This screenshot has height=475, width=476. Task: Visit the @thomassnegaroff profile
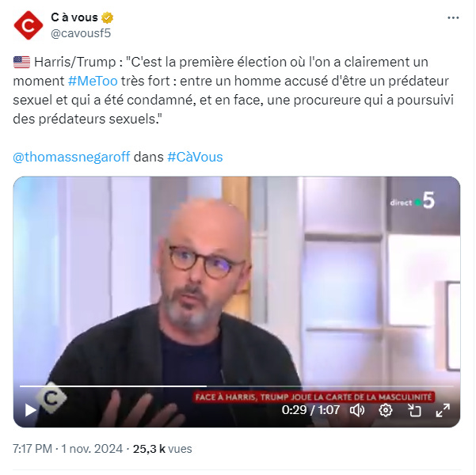71,158
